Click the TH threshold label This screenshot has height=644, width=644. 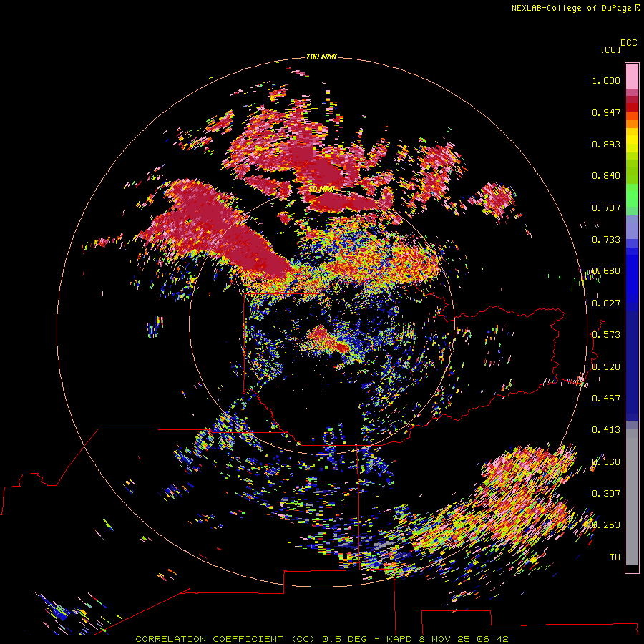point(615,557)
